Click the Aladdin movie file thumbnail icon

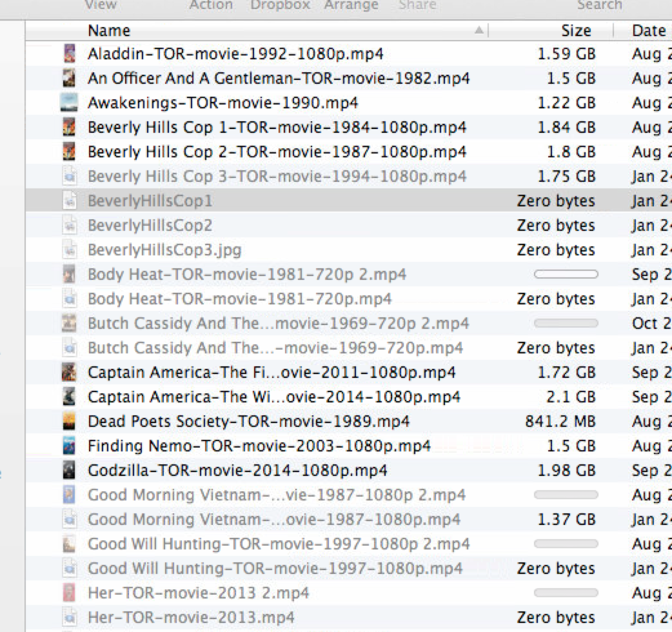70,54
